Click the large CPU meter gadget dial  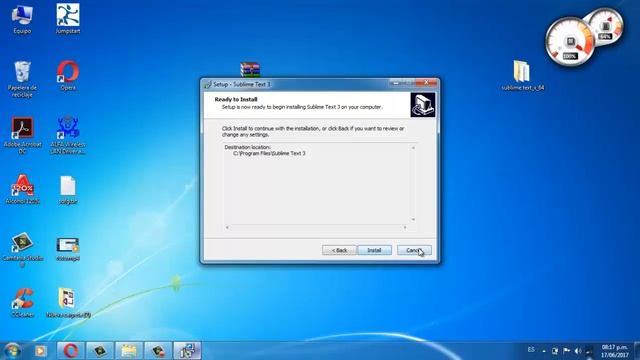[570, 42]
